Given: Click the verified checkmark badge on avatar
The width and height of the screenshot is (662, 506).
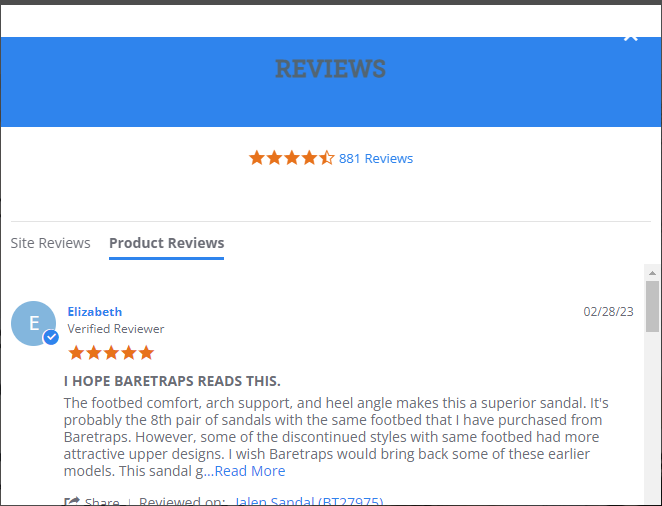Looking at the screenshot, I should 51,337.
